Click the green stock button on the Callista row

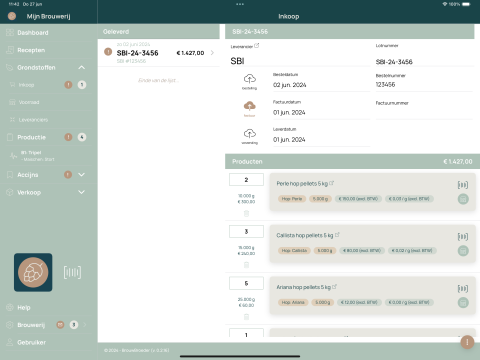[x=463, y=251]
